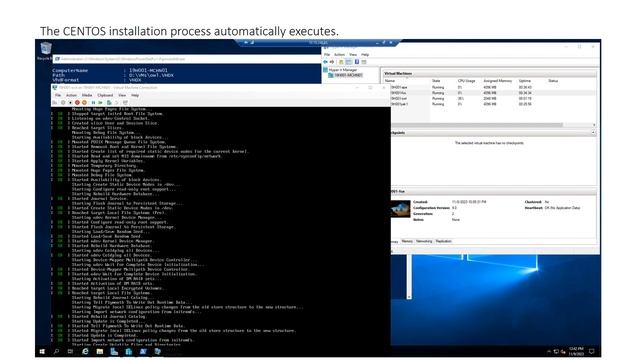
Task: Click the Turn Off black-dot toolbar icon
Action: [x=71, y=102]
